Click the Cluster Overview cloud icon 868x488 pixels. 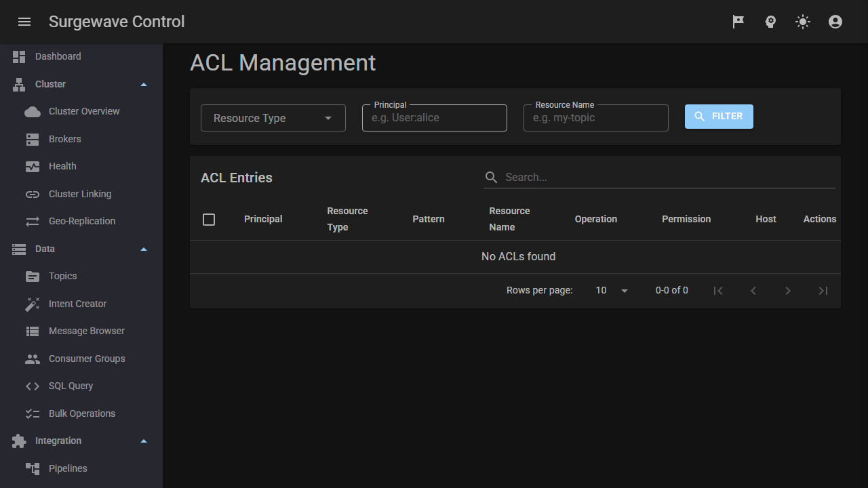(33, 112)
